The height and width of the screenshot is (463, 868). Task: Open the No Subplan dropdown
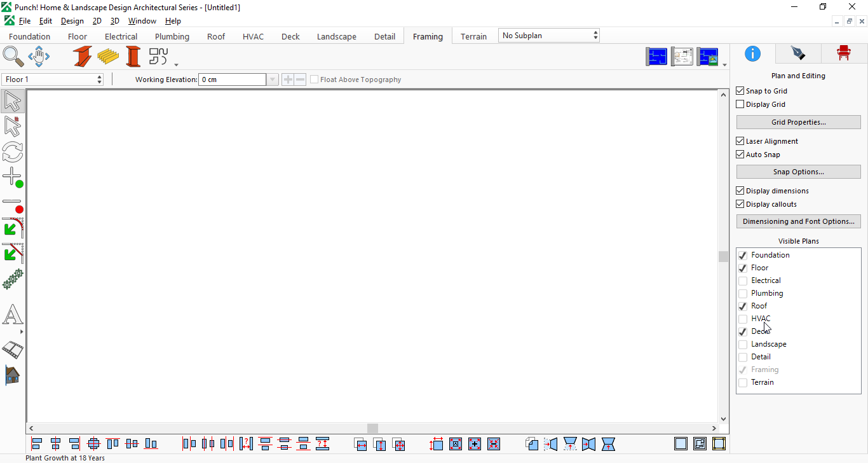(549, 36)
